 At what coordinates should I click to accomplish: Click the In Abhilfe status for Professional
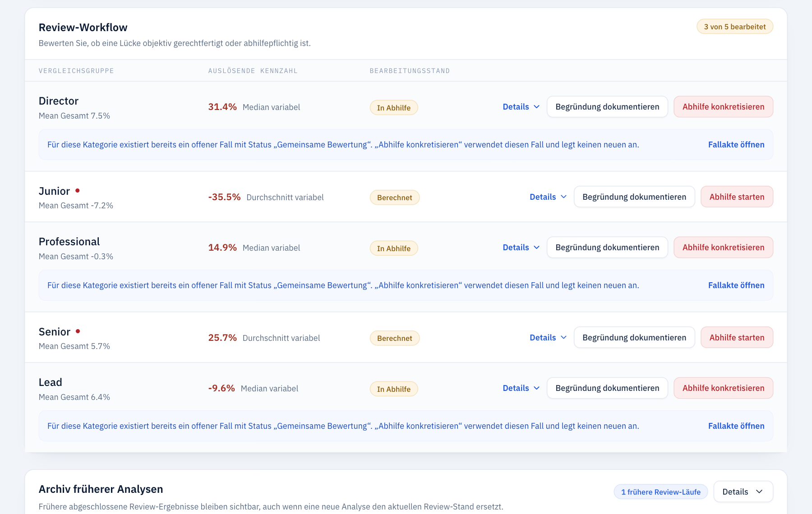pyautogui.click(x=394, y=248)
